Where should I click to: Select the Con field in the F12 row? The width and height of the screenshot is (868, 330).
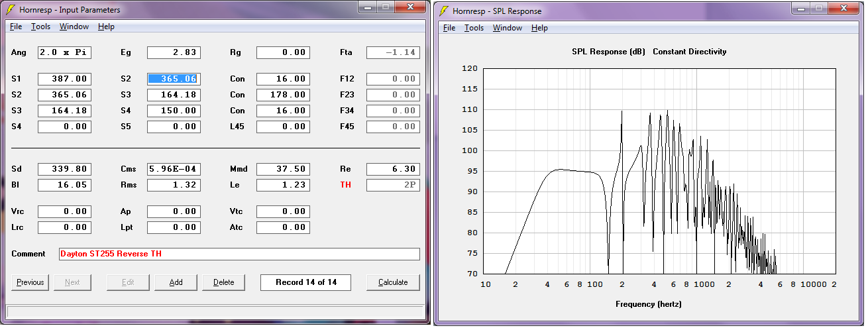point(283,79)
